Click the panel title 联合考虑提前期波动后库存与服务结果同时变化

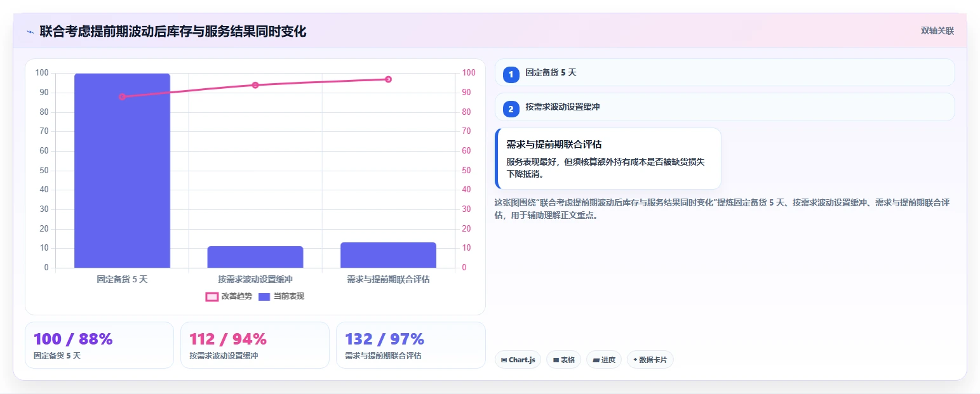(173, 32)
